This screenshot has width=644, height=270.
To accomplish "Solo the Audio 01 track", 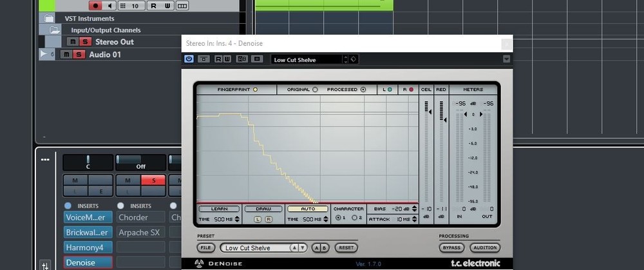I will tap(79, 54).
